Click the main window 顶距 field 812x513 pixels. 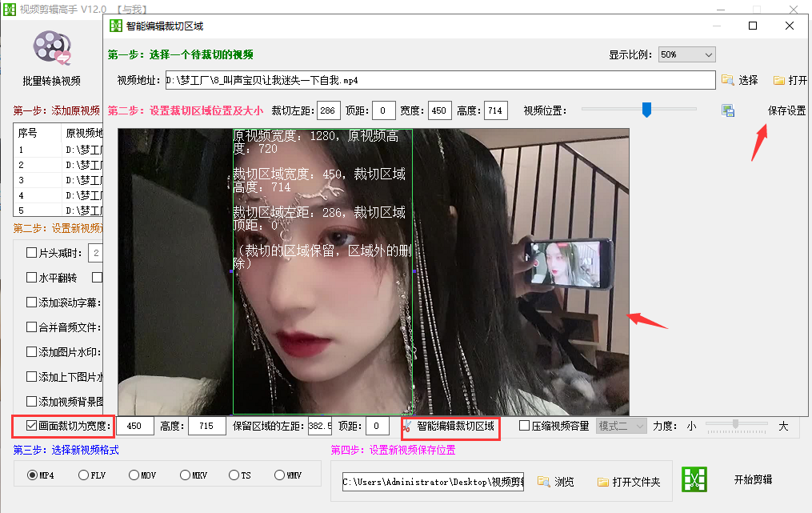click(378, 426)
